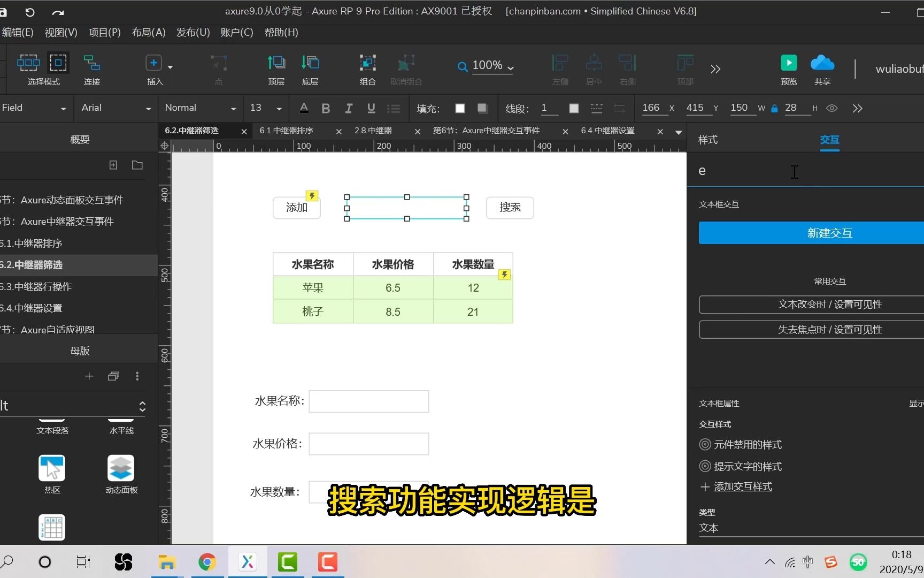Click the 提示文字的样式 target icon
The image size is (924, 578).
[x=705, y=466]
